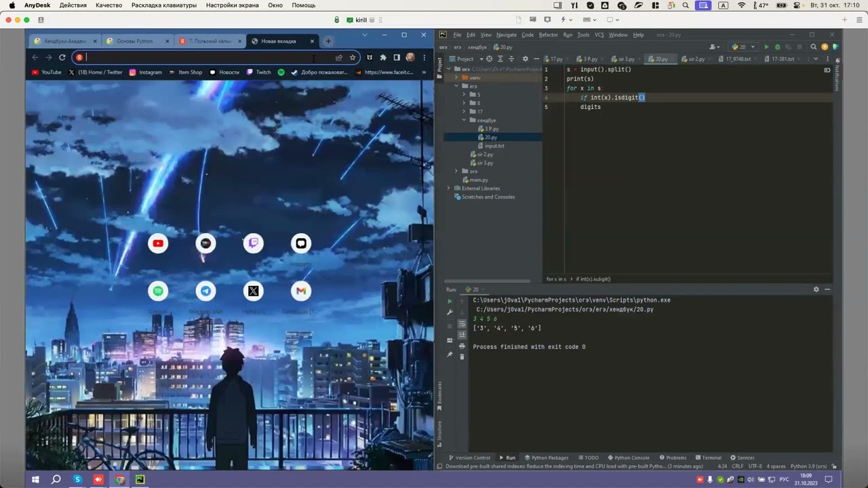The height and width of the screenshot is (488, 868).
Task: Open Instagram bookmark in Chrome
Action: pos(146,72)
